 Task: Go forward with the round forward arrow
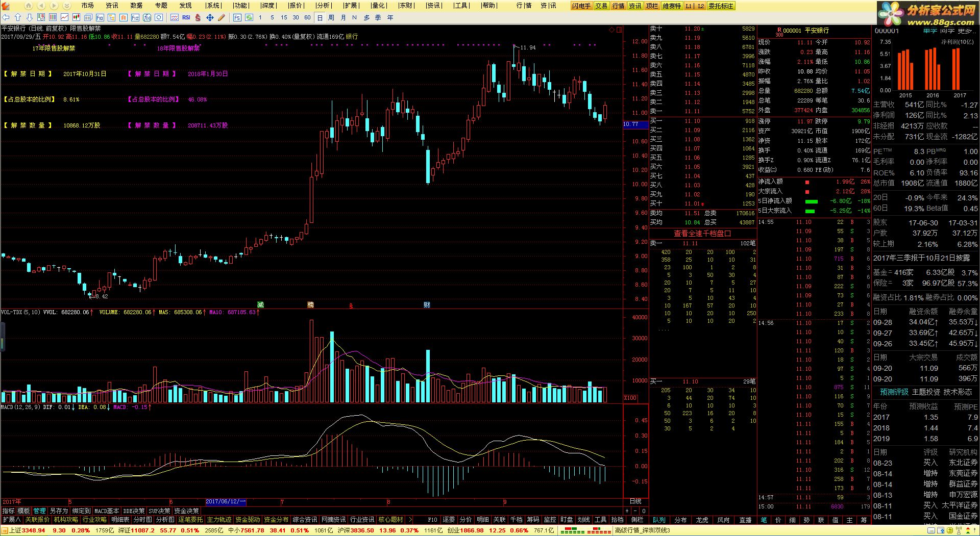coord(54,6)
